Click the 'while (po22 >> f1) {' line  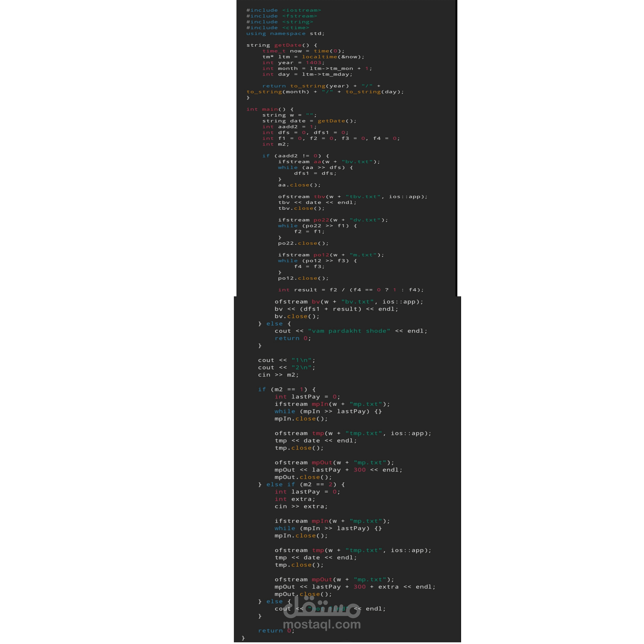[x=317, y=226]
